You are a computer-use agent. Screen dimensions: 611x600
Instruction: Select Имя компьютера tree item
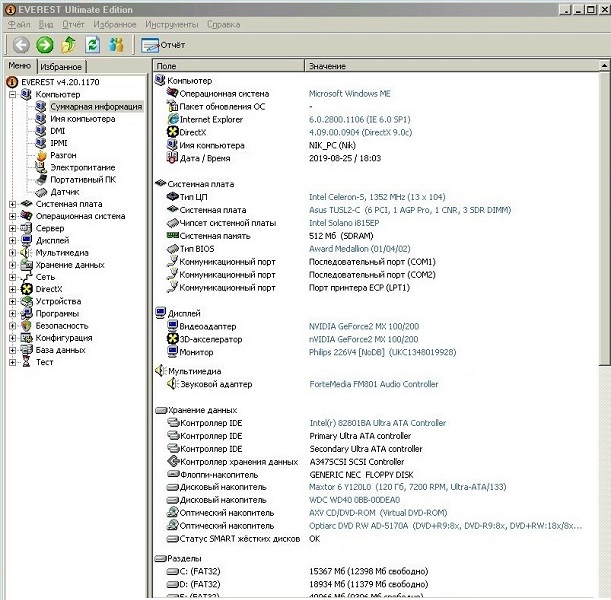click(x=83, y=118)
